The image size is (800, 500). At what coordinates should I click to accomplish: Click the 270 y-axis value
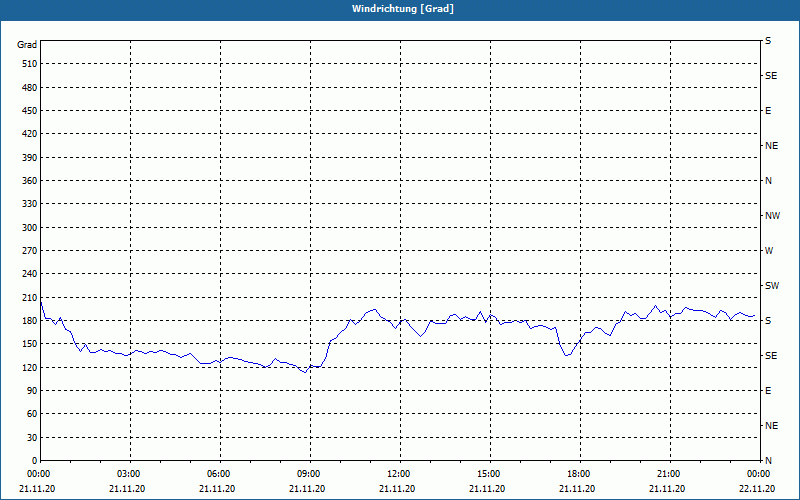(x=30, y=251)
